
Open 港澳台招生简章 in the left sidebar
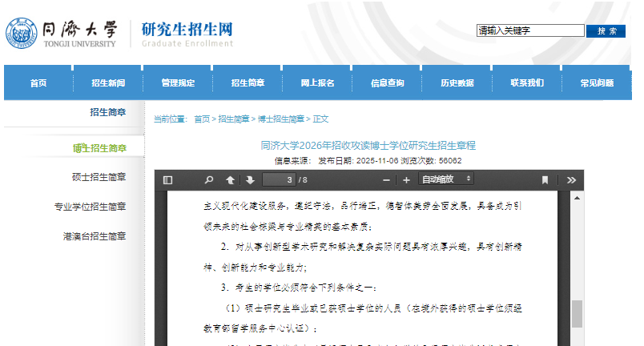pos(95,236)
